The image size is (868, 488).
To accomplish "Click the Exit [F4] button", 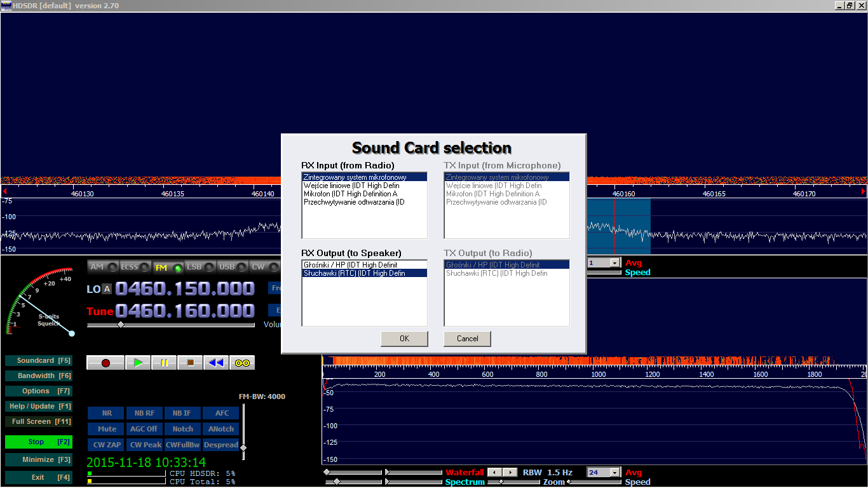I will point(38,477).
